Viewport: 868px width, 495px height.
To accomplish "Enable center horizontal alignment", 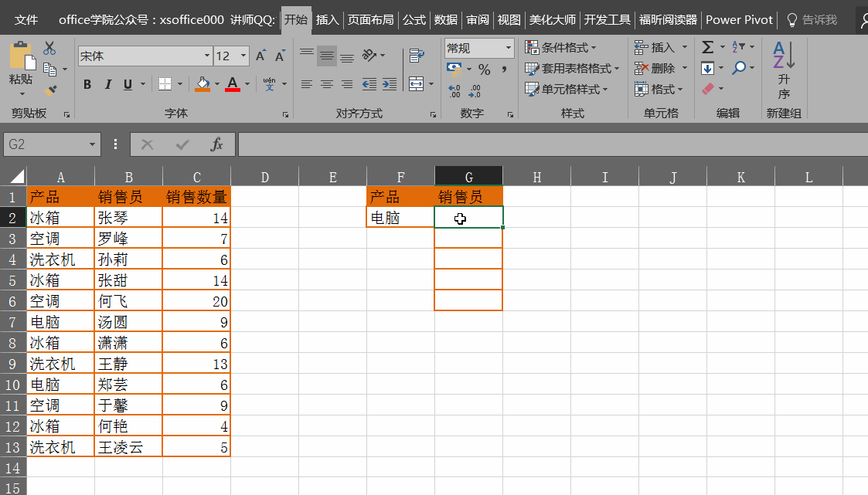I will pyautogui.click(x=327, y=84).
